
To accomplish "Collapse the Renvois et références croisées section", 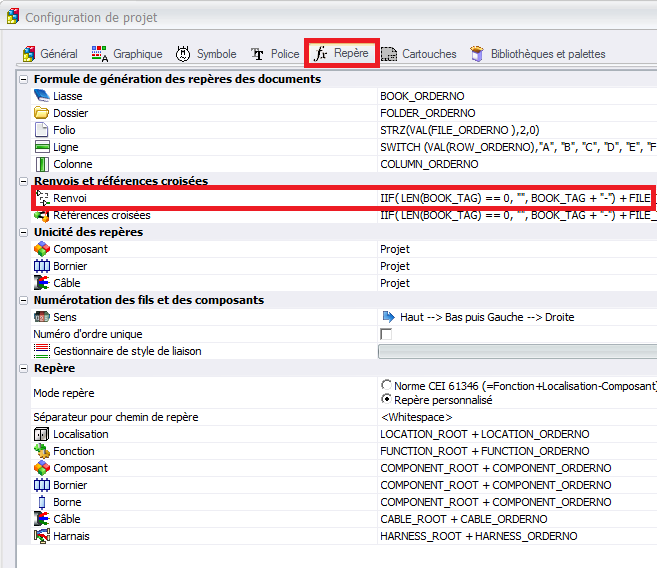I will (24, 181).
